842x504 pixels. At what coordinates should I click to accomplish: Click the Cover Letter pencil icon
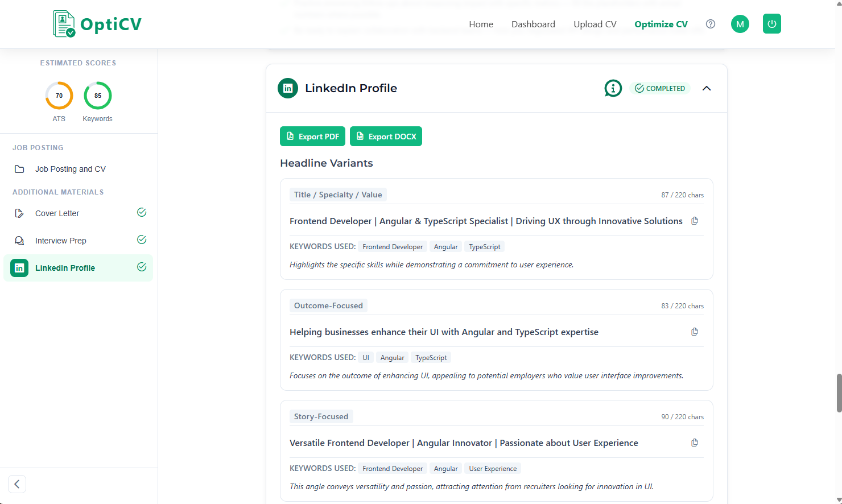(19, 213)
